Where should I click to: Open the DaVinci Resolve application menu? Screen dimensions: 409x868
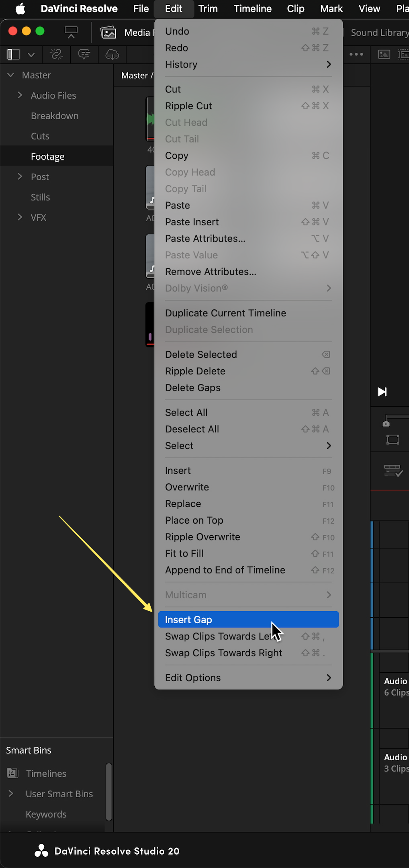[x=79, y=8]
